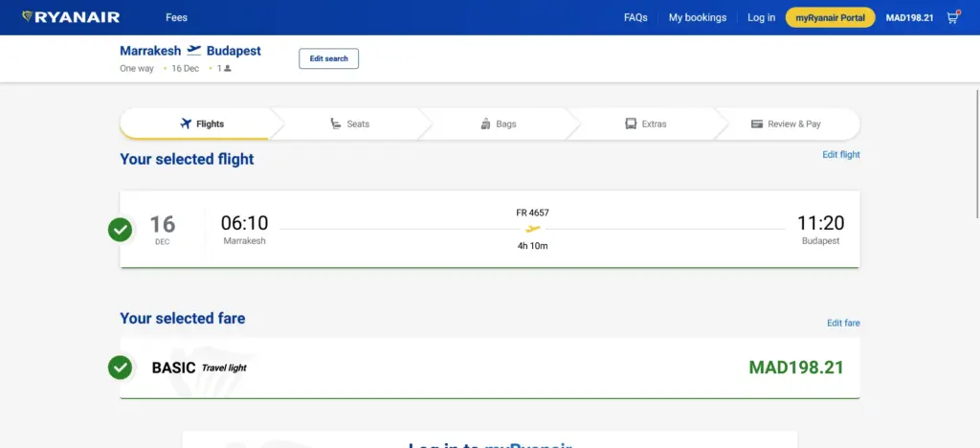Click the green MAD198.21 fare price
Screen dimensions: 980x448
[796, 368]
